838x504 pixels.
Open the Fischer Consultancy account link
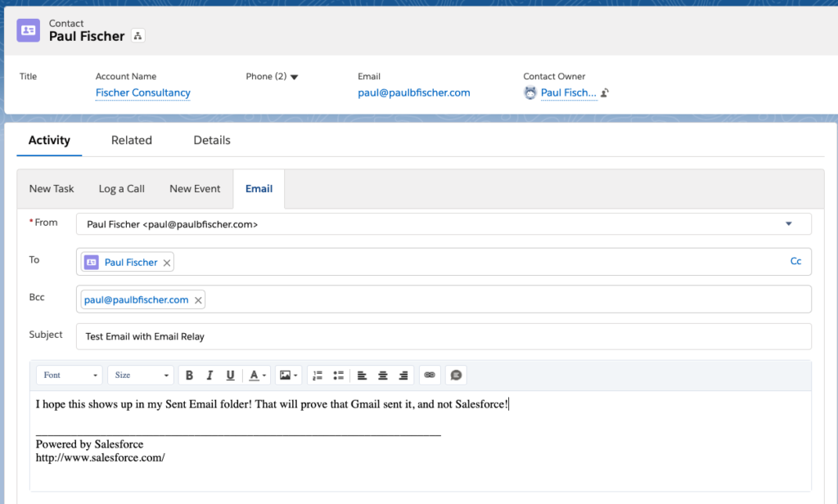(142, 92)
